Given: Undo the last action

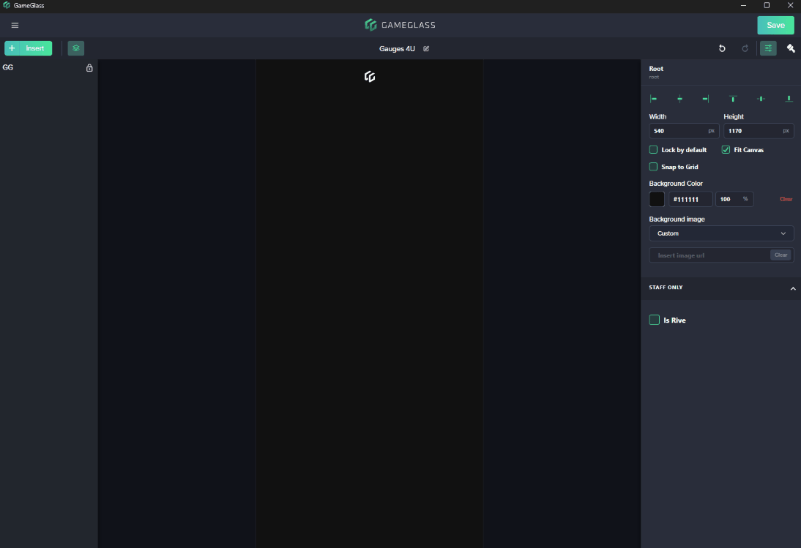Looking at the screenshot, I should 722,49.
